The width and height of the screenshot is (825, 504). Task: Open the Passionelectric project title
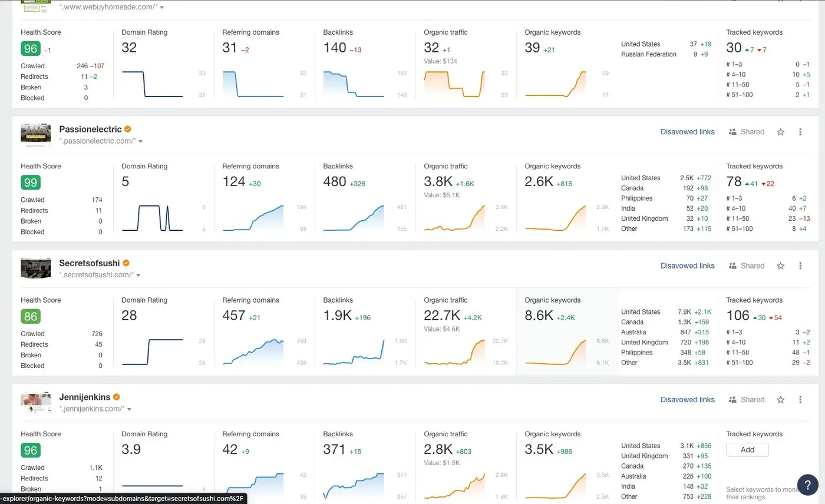(90, 129)
